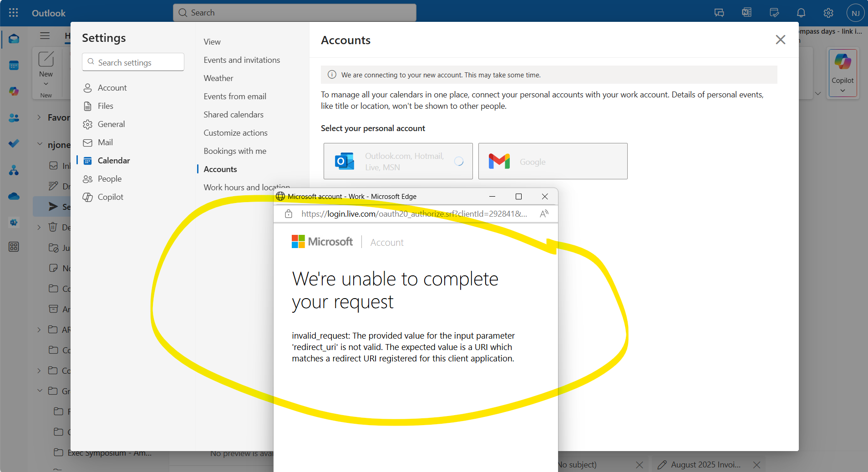Close the August 2025 Invoi... draft tab
Viewport: 868px width, 472px height.
(756, 465)
